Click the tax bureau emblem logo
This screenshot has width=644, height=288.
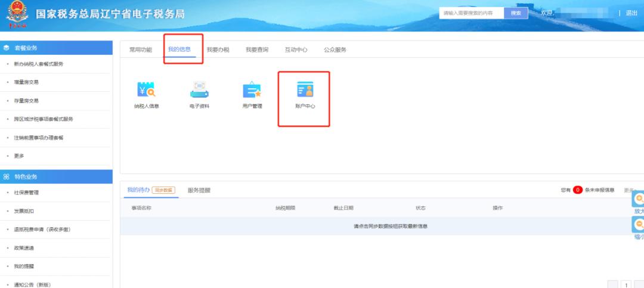[17, 15]
